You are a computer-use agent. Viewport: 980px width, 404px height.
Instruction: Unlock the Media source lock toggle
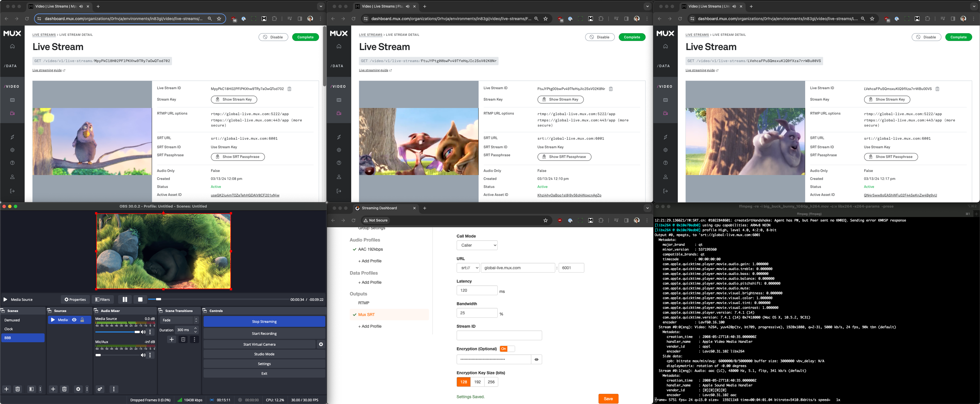pos(82,320)
